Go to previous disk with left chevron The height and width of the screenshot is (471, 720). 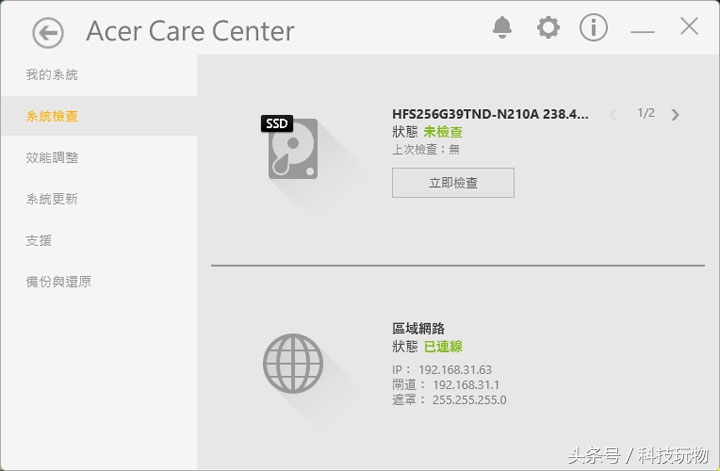click(x=613, y=114)
